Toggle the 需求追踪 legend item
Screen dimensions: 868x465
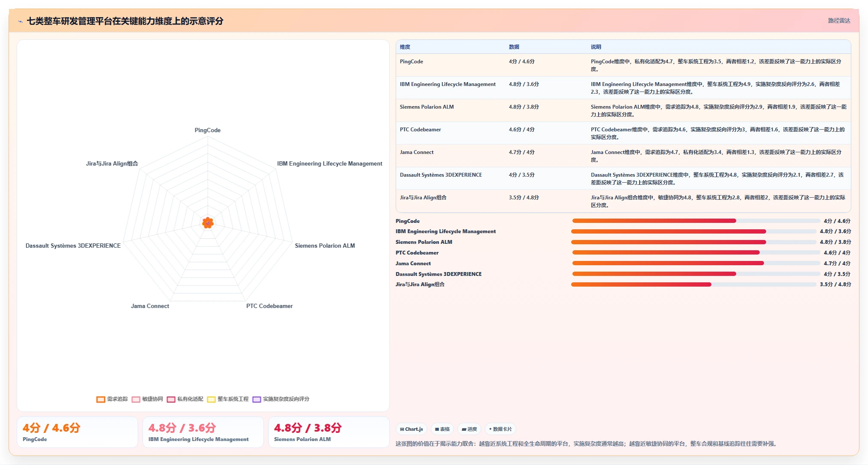[112, 399]
